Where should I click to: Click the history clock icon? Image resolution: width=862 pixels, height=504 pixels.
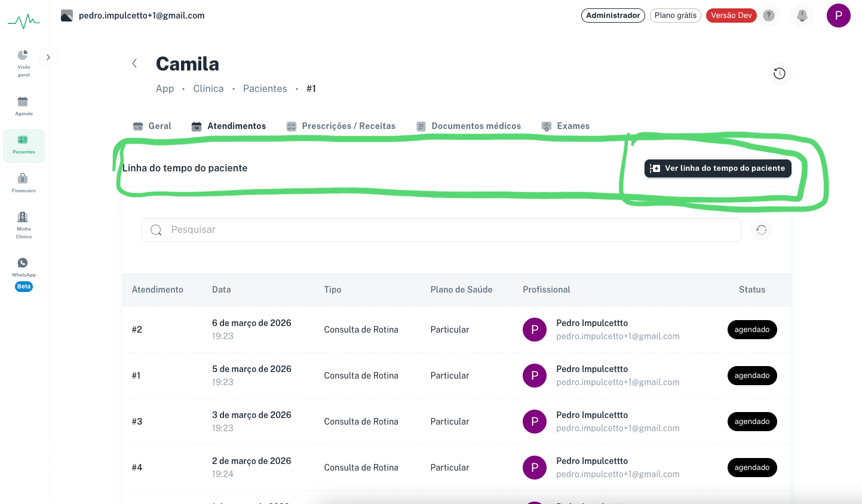779,73
